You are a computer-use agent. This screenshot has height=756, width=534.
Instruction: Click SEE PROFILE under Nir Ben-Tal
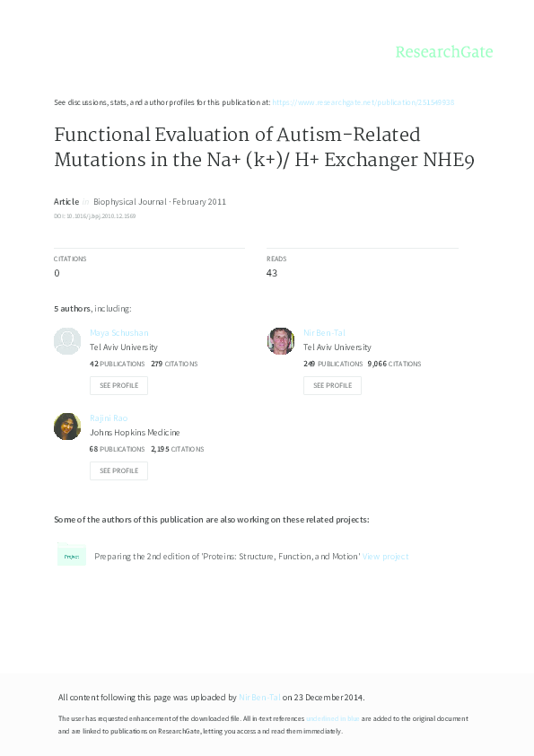[x=332, y=385]
